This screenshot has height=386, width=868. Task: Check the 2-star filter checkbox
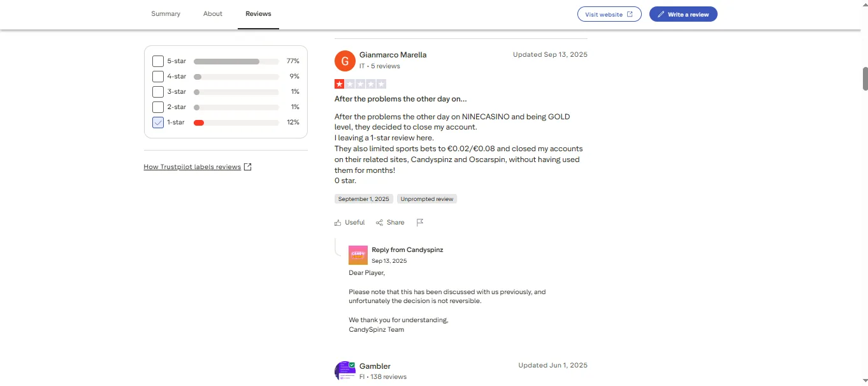(158, 107)
